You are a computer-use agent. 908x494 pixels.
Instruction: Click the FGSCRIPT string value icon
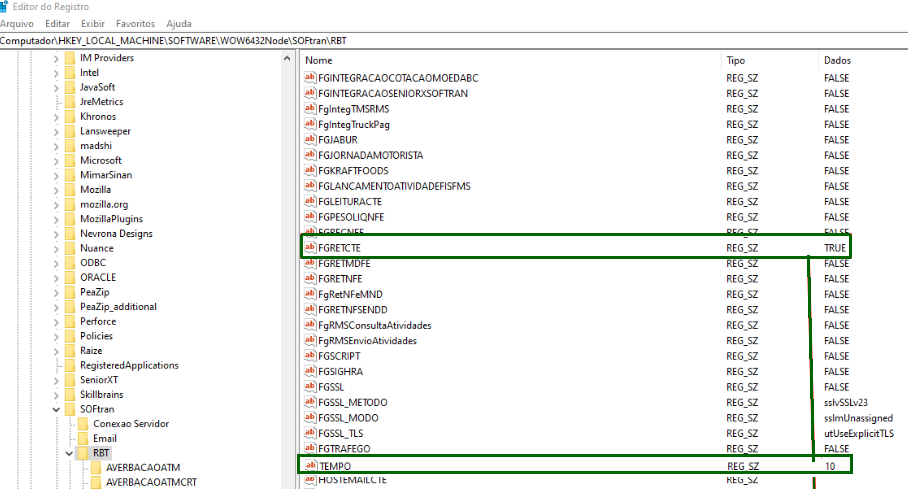[310, 356]
